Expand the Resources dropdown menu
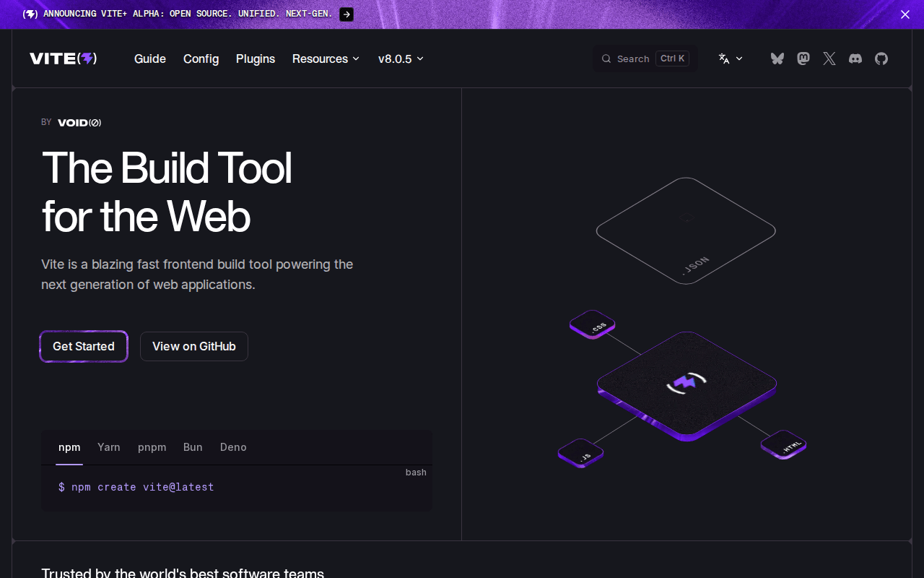Viewport: 924px width, 578px height. pyautogui.click(x=326, y=59)
